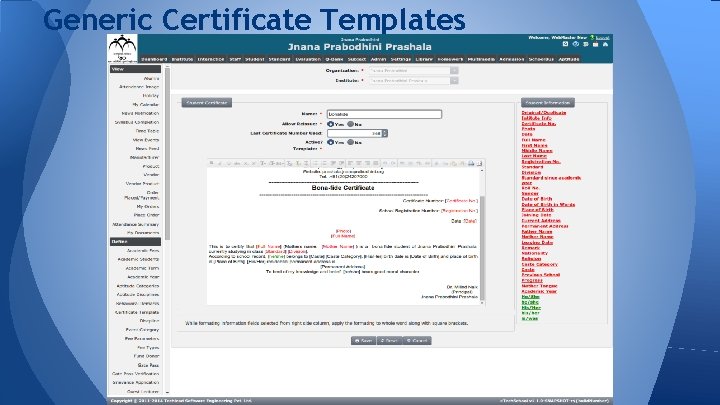The image size is (720, 405).
Task: Expand the Institute dropdown
Action: pyautogui.click(x=454, y=81)
